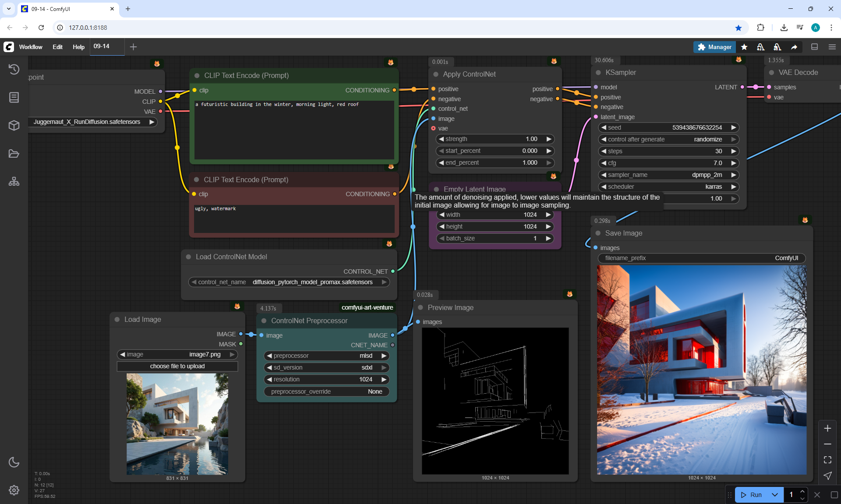Open the scheduler karras dropdown
The height and width of the screenshot is (504, 841).
click(x=668, y=187)
